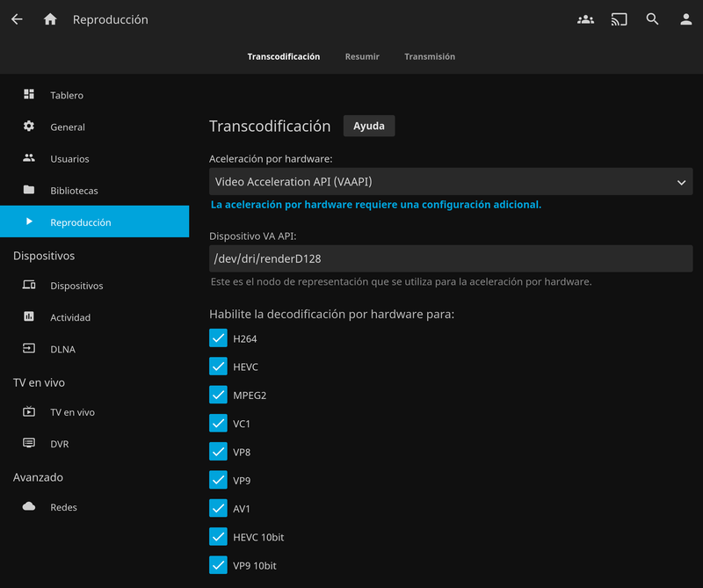Open Usuarios in the sidebar
This screenshot has width=703, height=588.
95,158
